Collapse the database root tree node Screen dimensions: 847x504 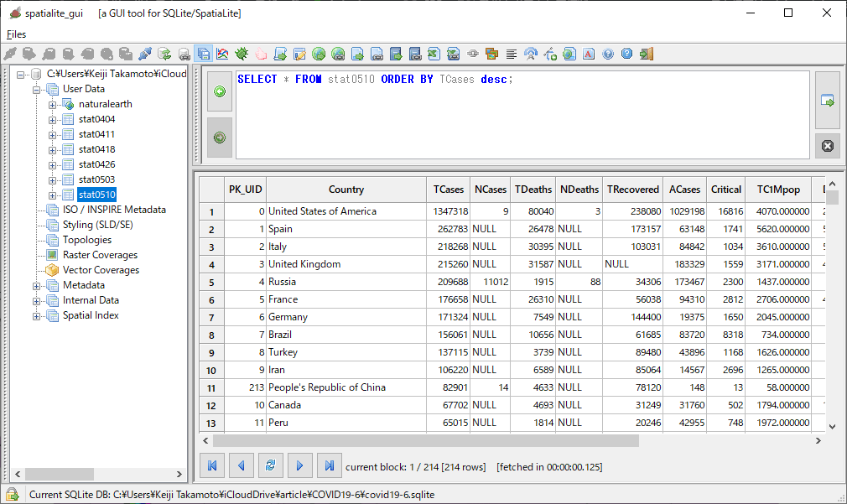20,75
